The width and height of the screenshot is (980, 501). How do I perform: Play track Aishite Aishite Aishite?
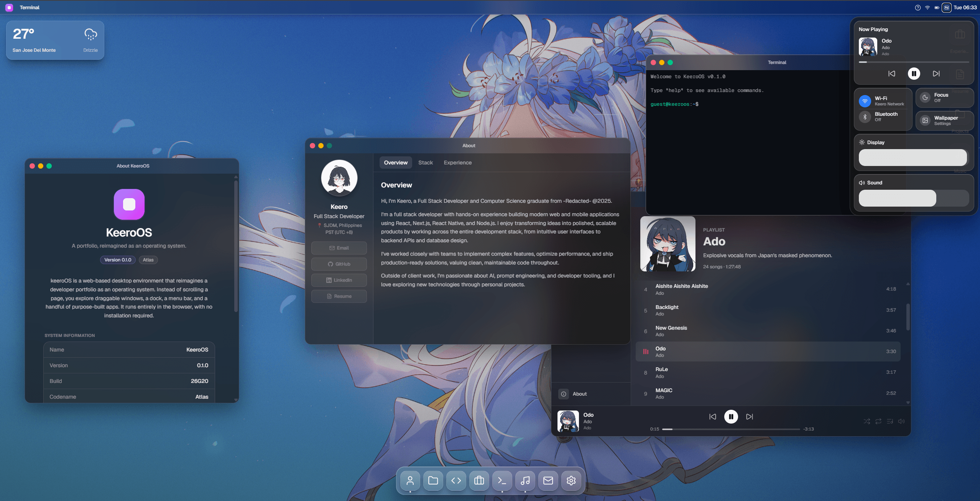pyautogui.click(x=768, y=289)
